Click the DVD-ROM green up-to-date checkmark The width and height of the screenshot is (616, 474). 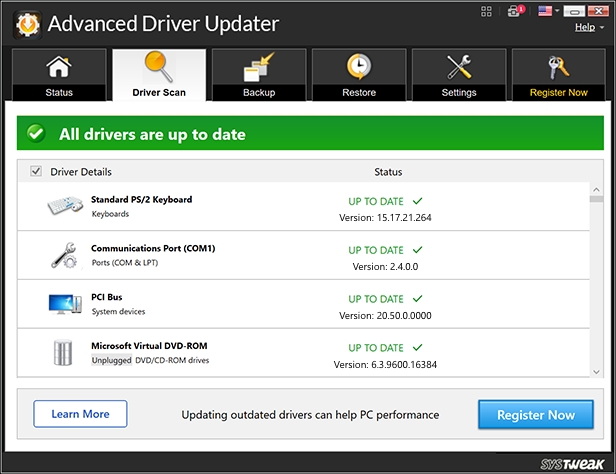pyautogui.click(x=418, y=348)
